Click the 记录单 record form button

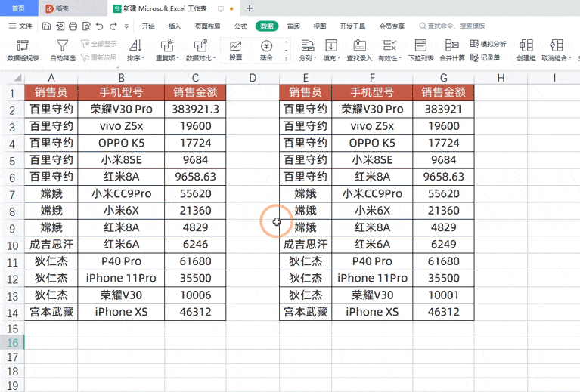coord(485,57)
